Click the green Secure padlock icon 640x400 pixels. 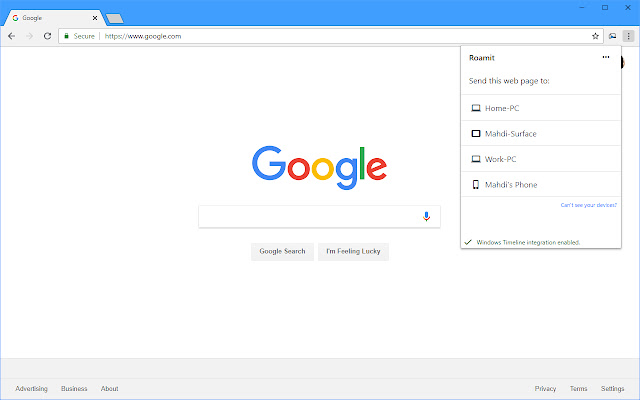[66, 36]
